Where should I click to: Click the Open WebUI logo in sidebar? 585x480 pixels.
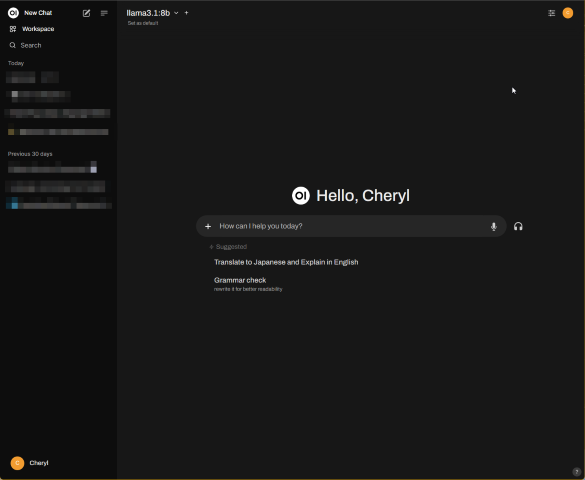tap(13, 13)
